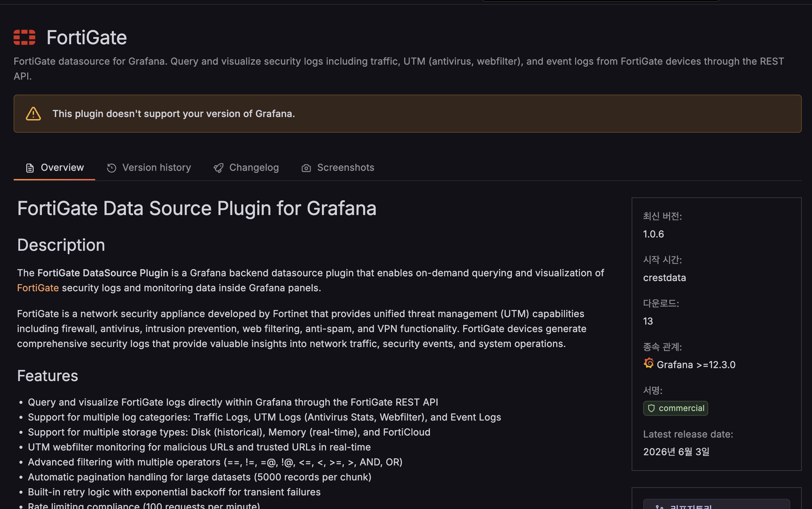This screenshot has height=509, width=812.
Task: Click the subtitle starting "FortiGate datasource for Grafana"
Action: click(399, 69)
